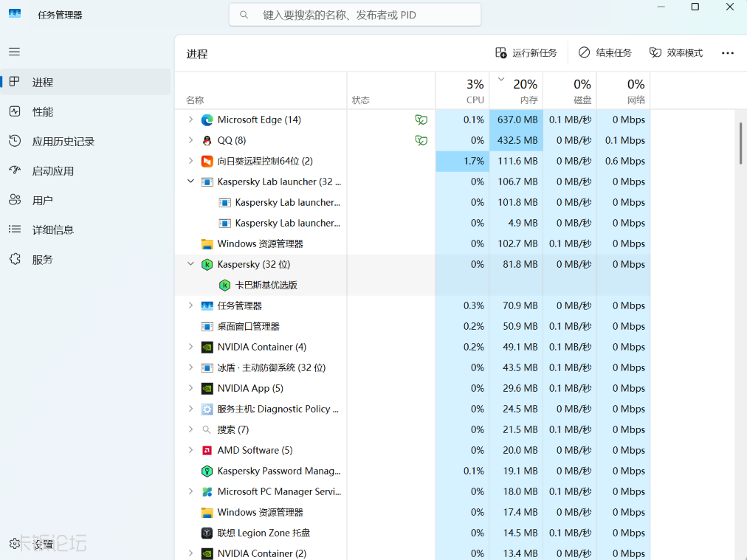The height and width of the screenshot is (560, 747).
Task: Click the 向日葵远程控制 app icon
Action: [207, 162]
